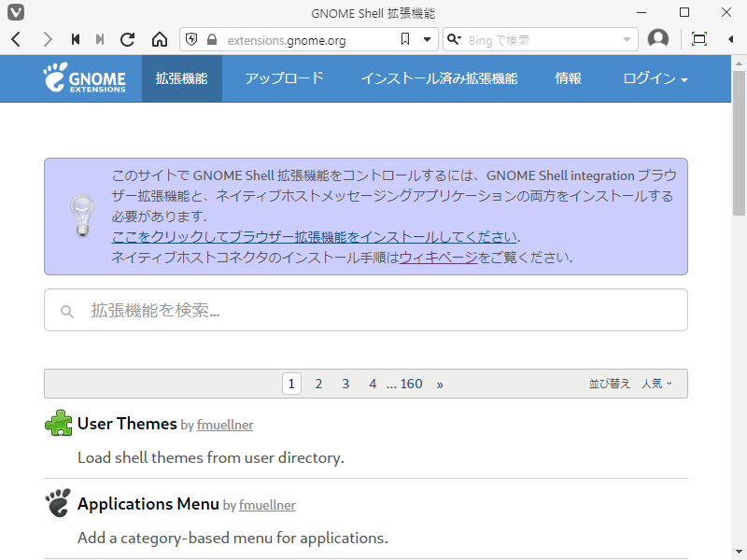Screen dimensions: 747x560
Task: Select page 1 in pagination
Action: point(291,384)
